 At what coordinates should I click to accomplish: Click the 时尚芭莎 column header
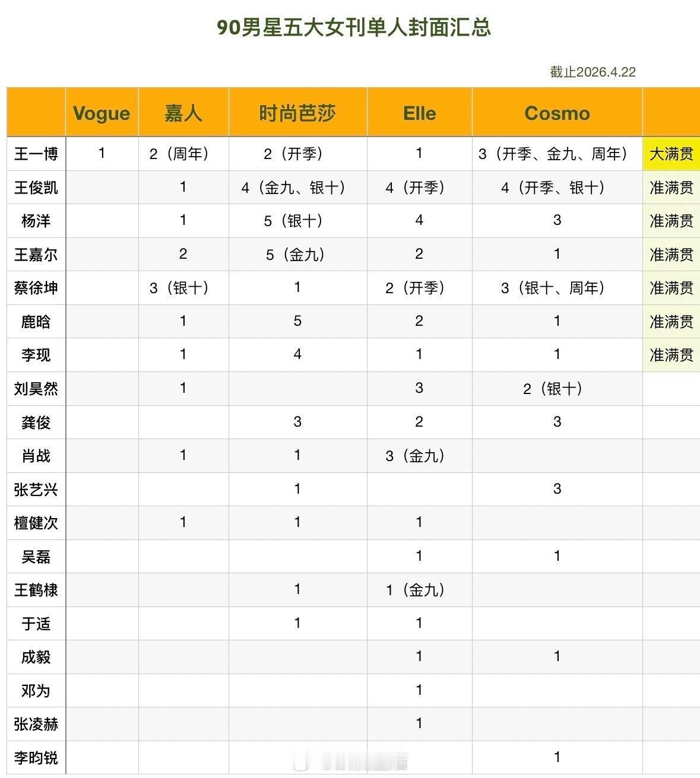[x=297, y=113]
